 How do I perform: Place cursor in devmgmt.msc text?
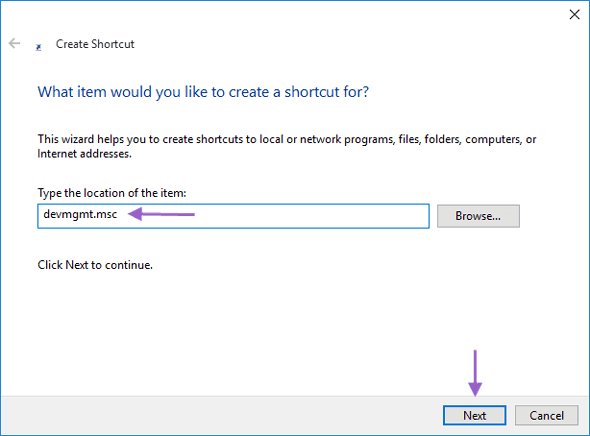pos(80,214)
